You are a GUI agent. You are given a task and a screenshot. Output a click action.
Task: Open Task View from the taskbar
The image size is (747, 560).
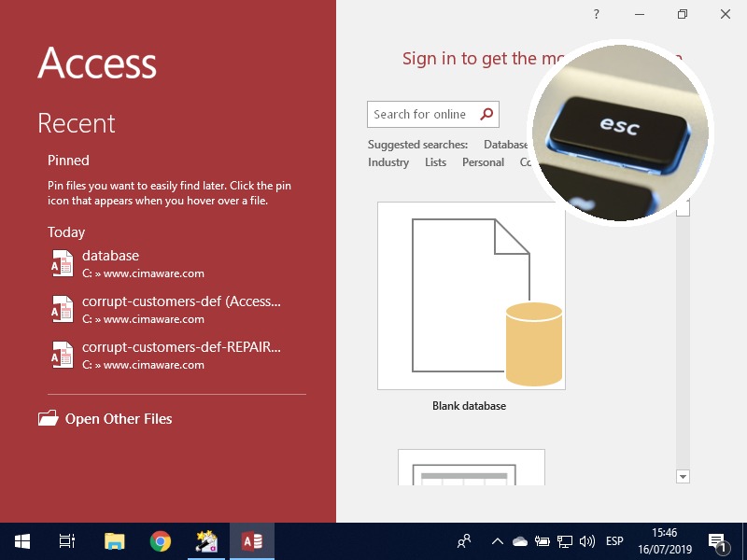pyautogui.click(x=67, y=541)
